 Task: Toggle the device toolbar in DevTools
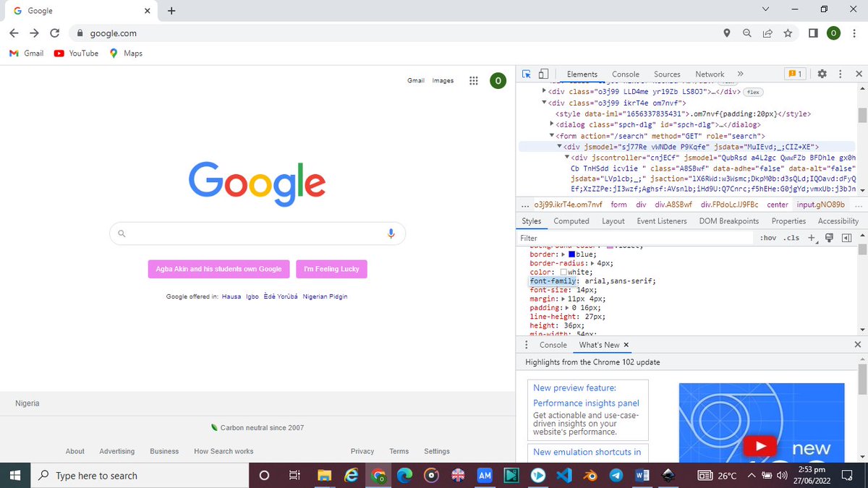(543, 74)
